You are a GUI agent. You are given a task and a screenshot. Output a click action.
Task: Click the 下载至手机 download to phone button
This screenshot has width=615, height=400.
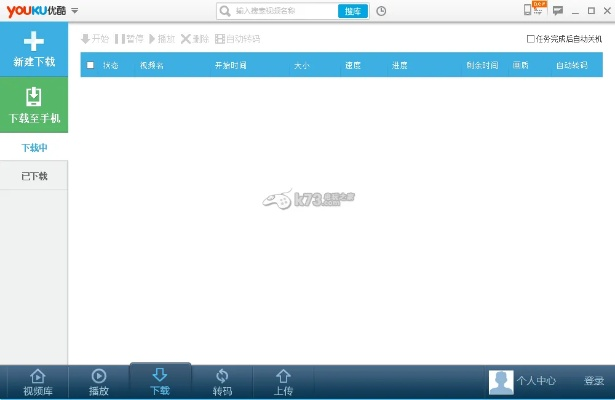34,105
